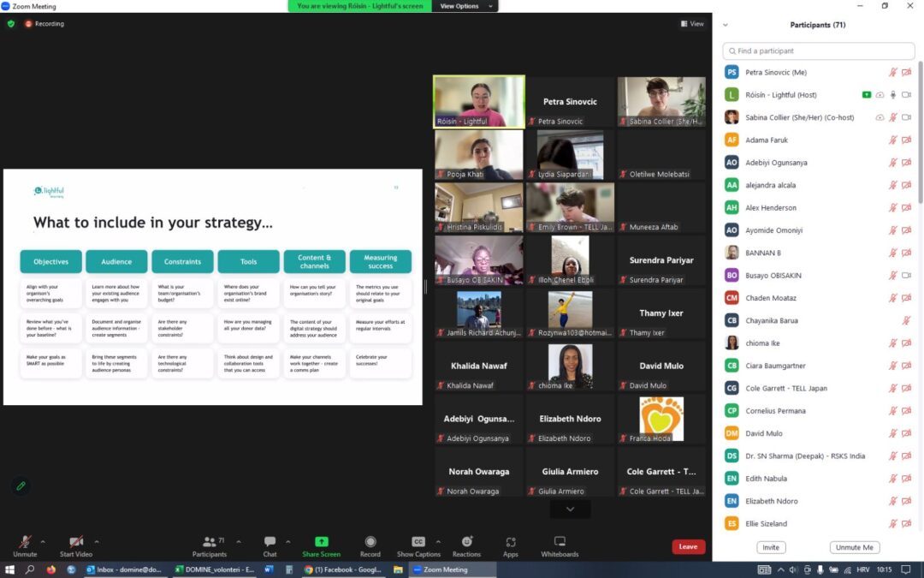Screen dimensions: 924x578
Task: Collapse the Participants panel chevron
Action: pos(726,25)
